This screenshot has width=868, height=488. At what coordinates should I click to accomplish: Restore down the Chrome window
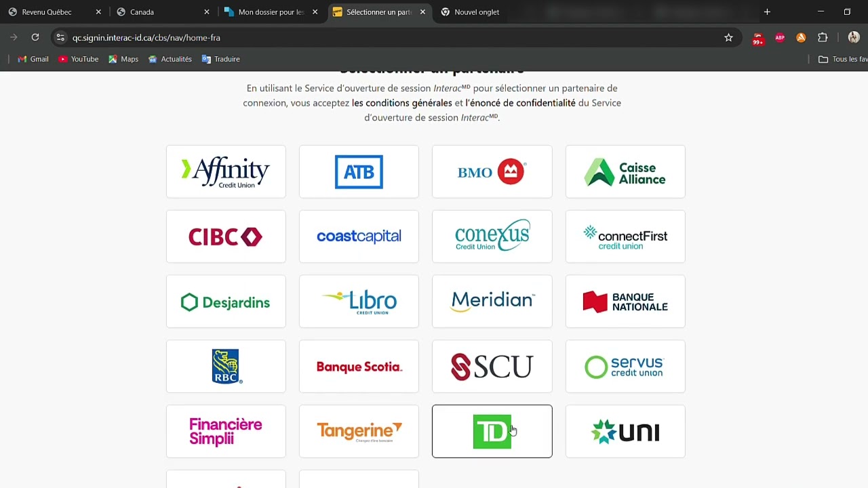click(x=847, y=12)
